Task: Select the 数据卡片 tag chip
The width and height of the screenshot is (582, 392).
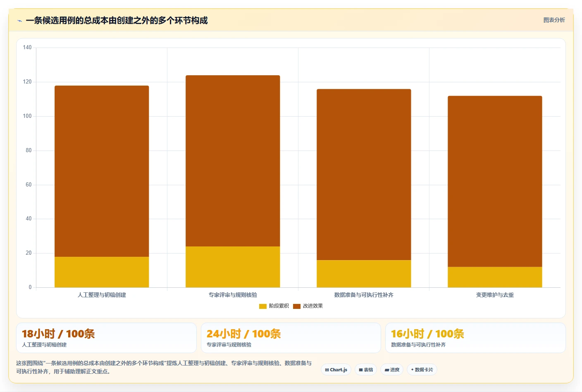Action: [422, 370]
